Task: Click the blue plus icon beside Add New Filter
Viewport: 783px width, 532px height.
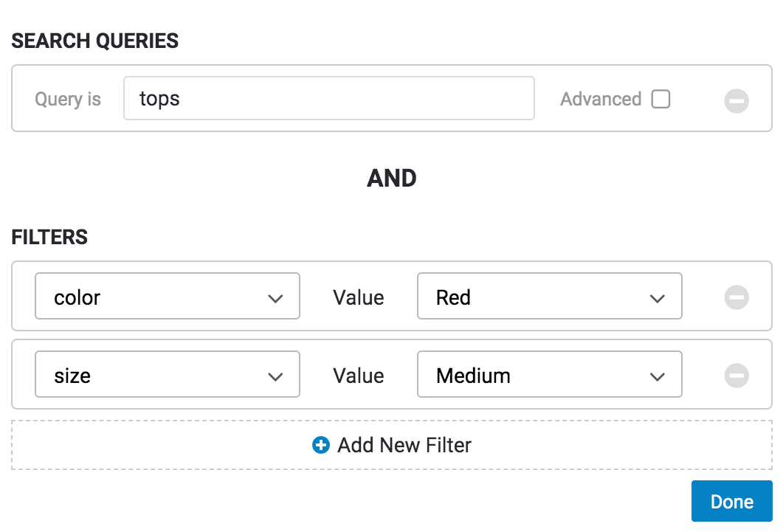Action: click(321, 445)
